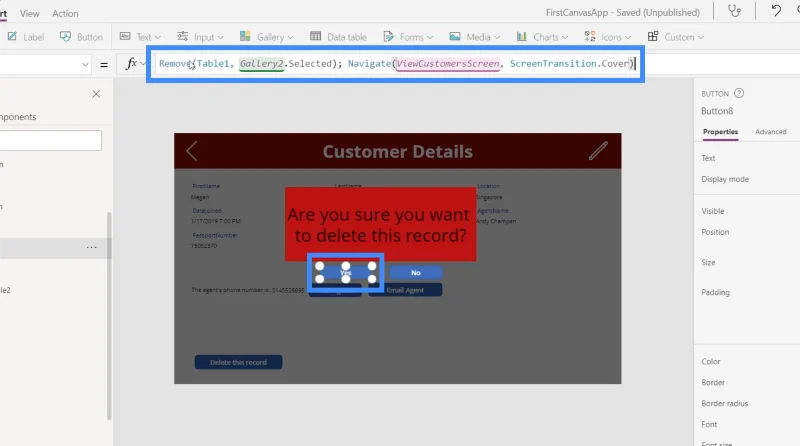Close the tree view panel
The image size is (800, 446).
pos(96,94)
